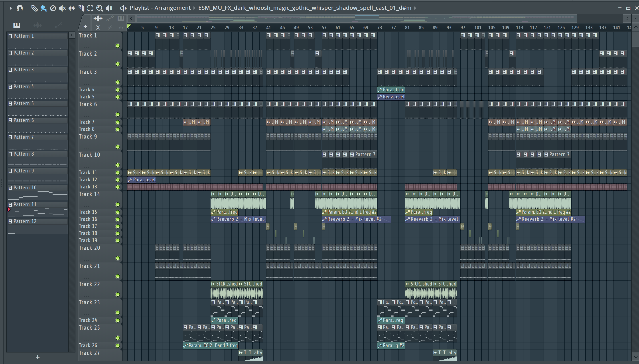Screen dimensions: 639x364
Task: Toggle Track 14 mute LED
Action: pos(118,204)
